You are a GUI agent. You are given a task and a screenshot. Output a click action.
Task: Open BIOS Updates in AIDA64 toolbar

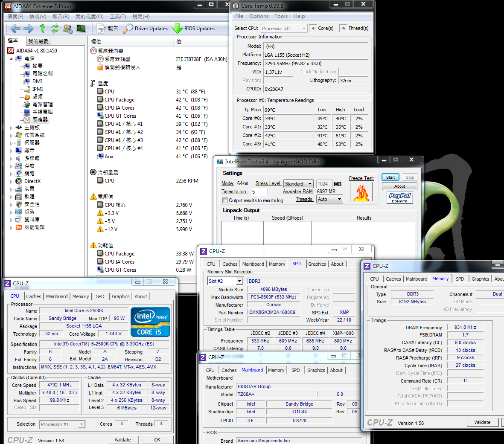(x=194, y=29)
